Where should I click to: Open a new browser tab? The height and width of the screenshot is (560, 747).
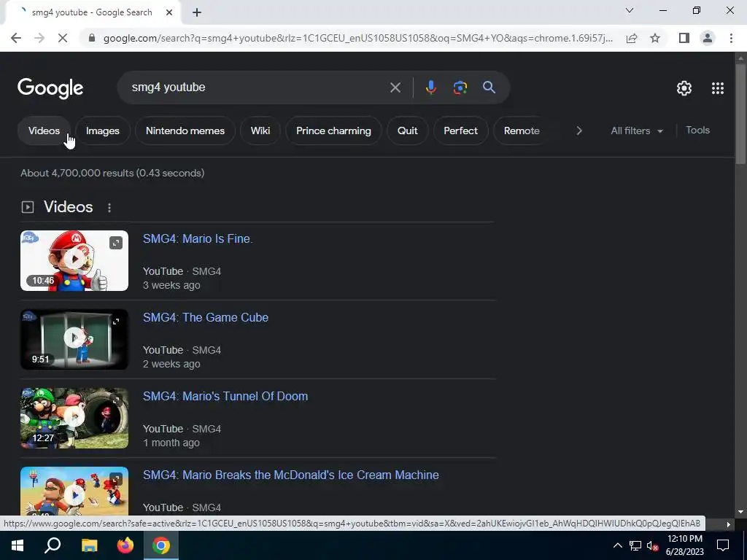click(x=197, y=13)
